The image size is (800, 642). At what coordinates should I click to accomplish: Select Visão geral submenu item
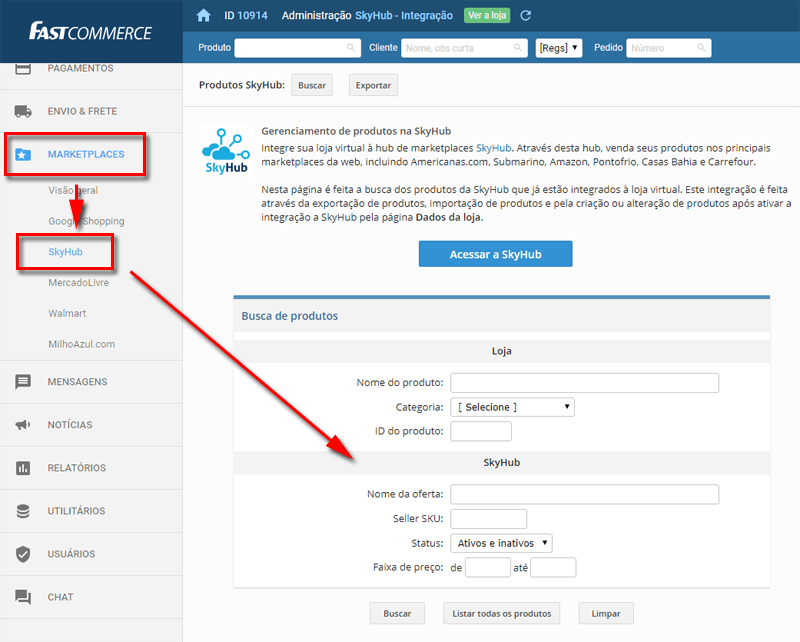[x=73, y=190]
